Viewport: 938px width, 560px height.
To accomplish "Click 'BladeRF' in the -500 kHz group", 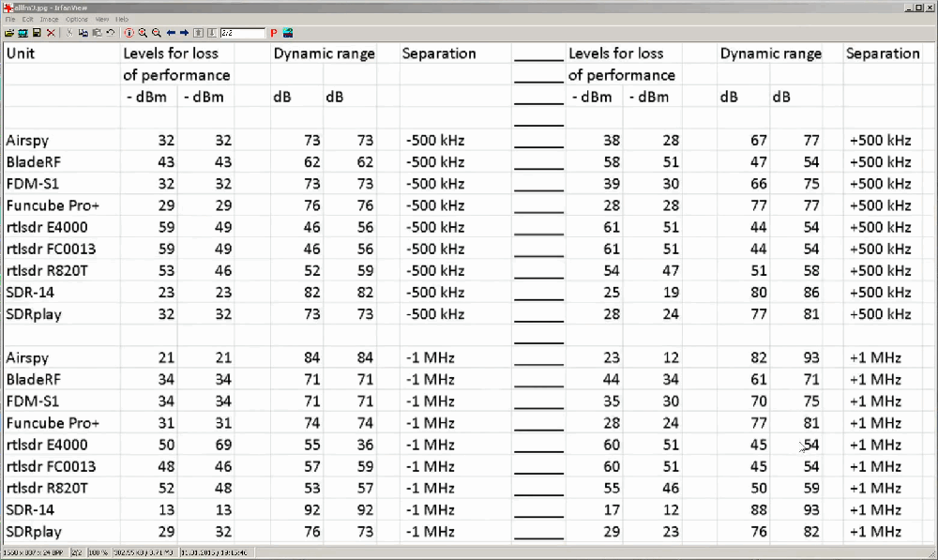I will coord(34,162).
